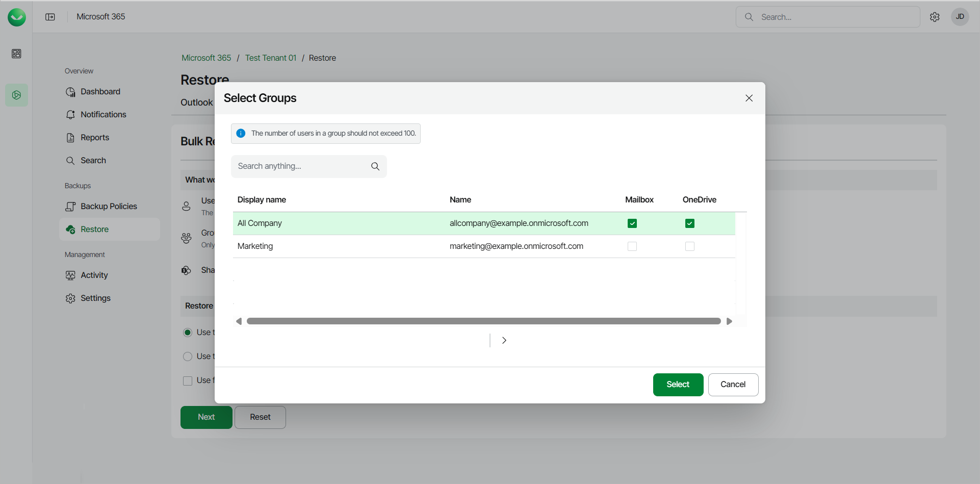Close the Select Groups dialog
This screenshot has width=980, height=484.
click(749, 98)
